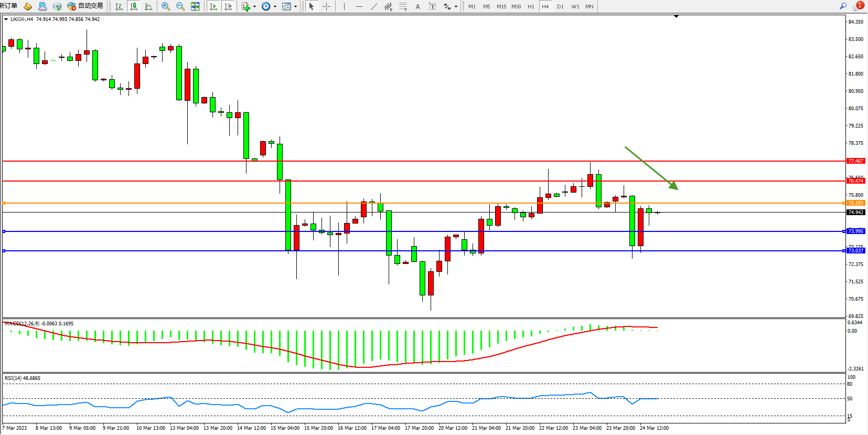Viewport: 868px width, 435px height.
Task: Switch to the D1 timeframe
Action: [560, 6]
